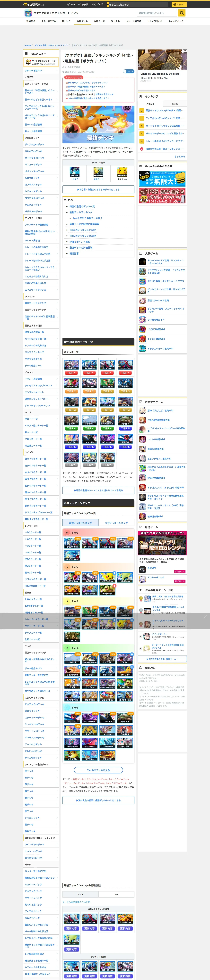The height and width of the screenshot is (980, 210).
Task: Select the 最強カード navigation tab
Action: point(99,21)
